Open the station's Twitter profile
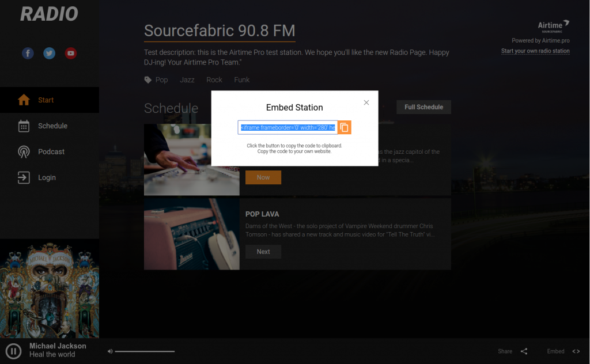 tap(49, 53)
